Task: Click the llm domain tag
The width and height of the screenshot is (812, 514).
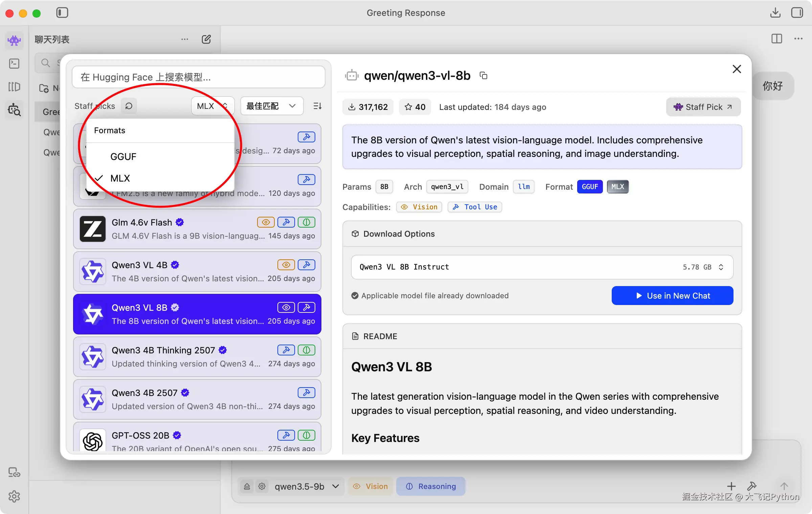Action: 524,187
